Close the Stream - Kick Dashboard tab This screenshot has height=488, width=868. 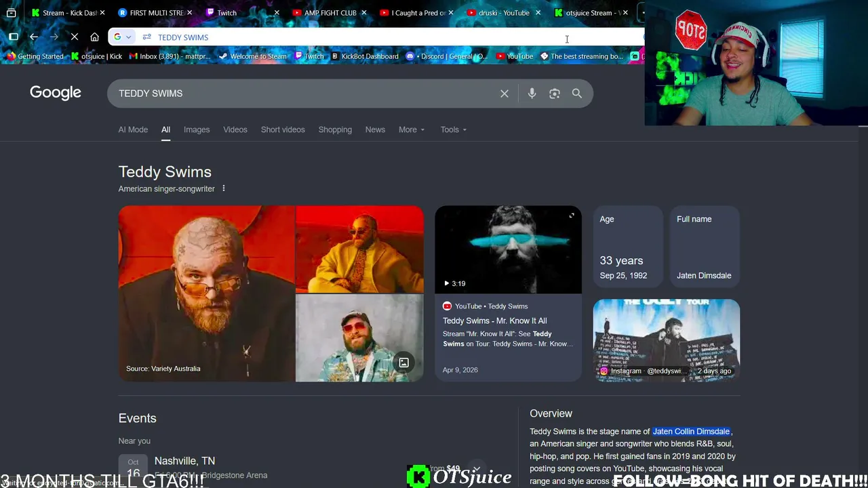[x=102, y=13]
